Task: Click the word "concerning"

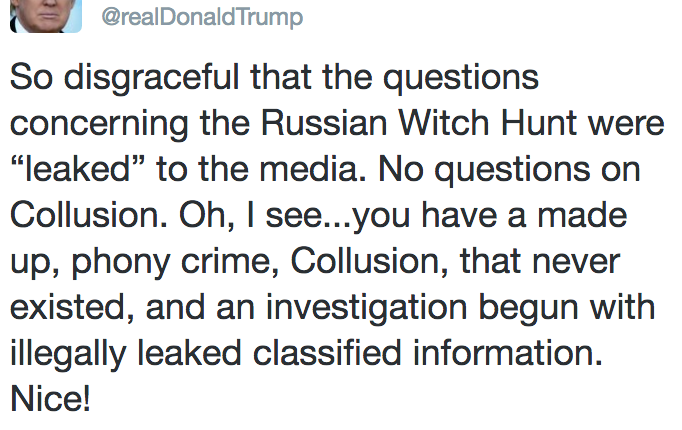Action: click(x=99, y=125)
